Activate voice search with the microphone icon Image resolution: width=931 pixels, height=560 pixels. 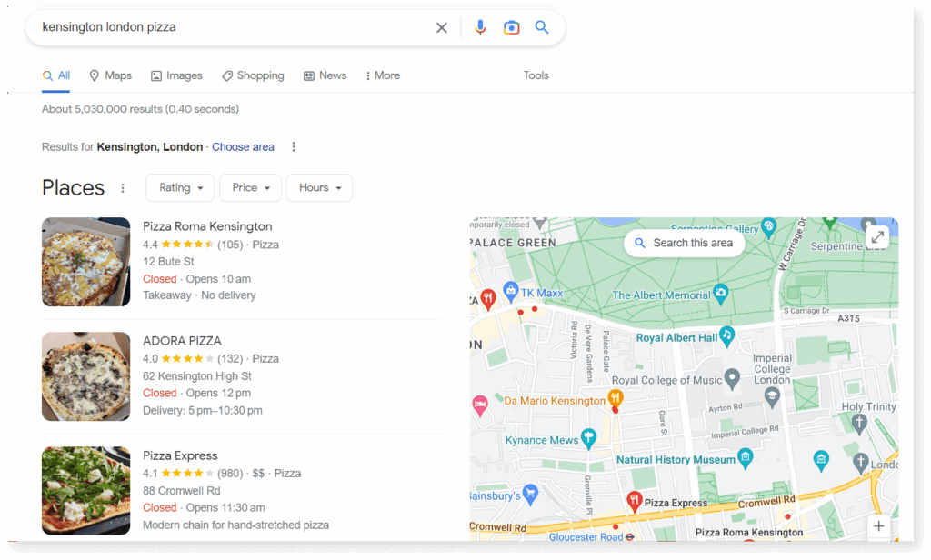[481, 27]
